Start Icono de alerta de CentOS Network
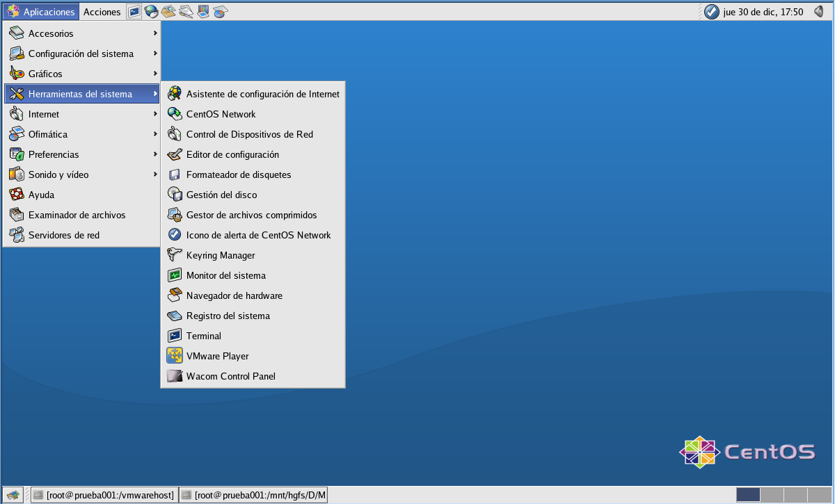Viewport: 835px width, 504px height. (x=253, y=235)
